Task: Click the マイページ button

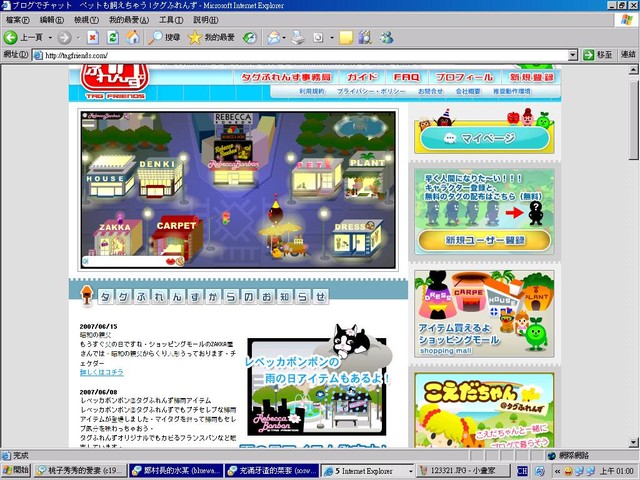Action: (484, 138)
